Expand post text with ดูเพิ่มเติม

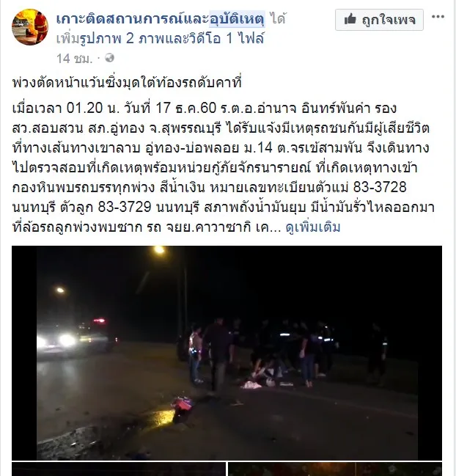(313, 227)
